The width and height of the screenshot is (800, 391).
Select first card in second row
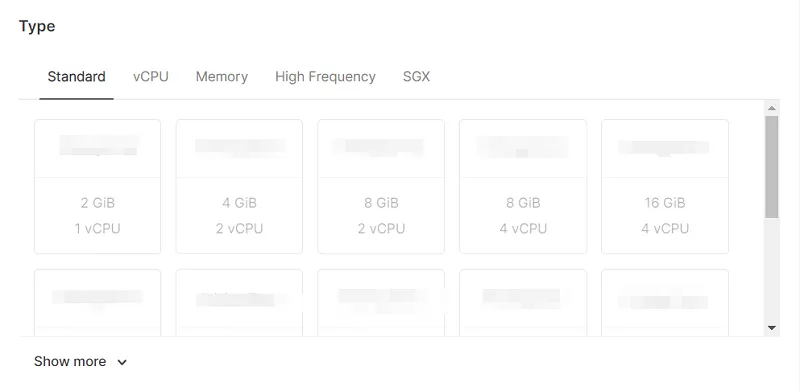click(x=97, y=303)
